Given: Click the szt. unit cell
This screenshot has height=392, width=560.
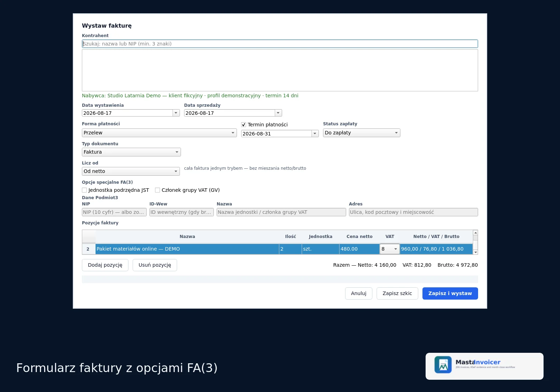Looking at the screenshot, I should [321, 249].
